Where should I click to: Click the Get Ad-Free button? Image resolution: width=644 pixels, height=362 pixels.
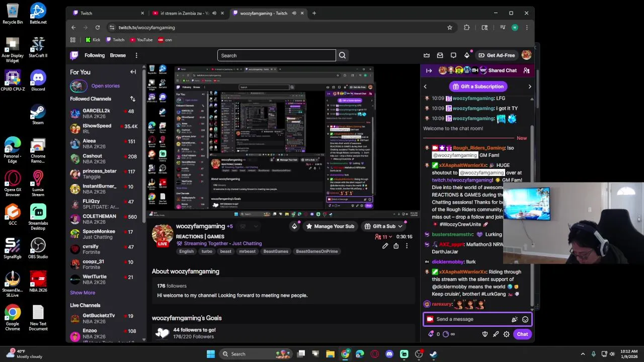[497, 55]
